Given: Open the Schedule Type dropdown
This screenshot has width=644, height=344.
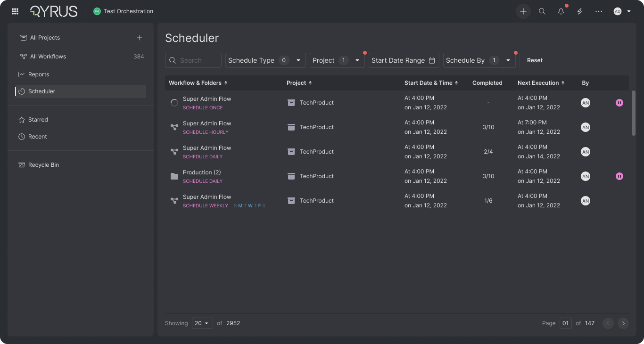Looking at the screenshot, I should pos(265,60).
